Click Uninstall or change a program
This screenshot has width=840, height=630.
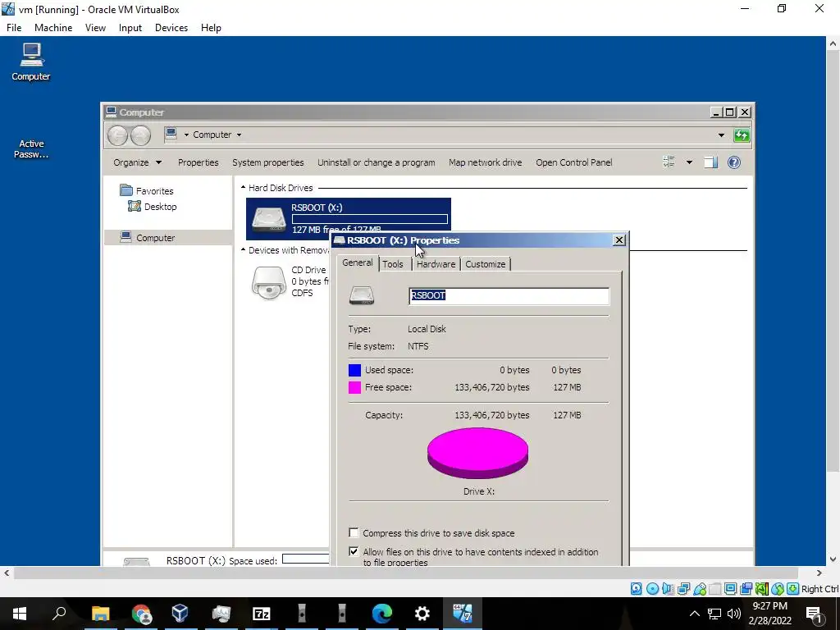click(376, 162)
